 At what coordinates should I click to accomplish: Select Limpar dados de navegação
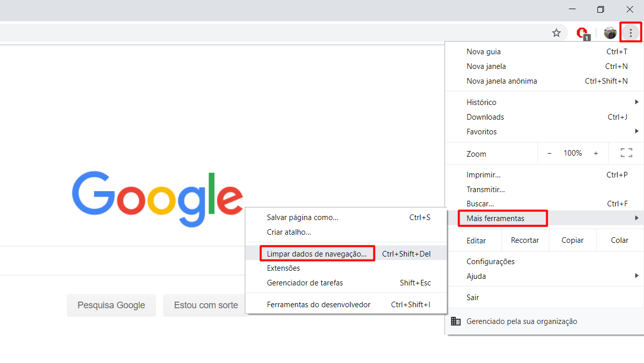pos(317,253)
